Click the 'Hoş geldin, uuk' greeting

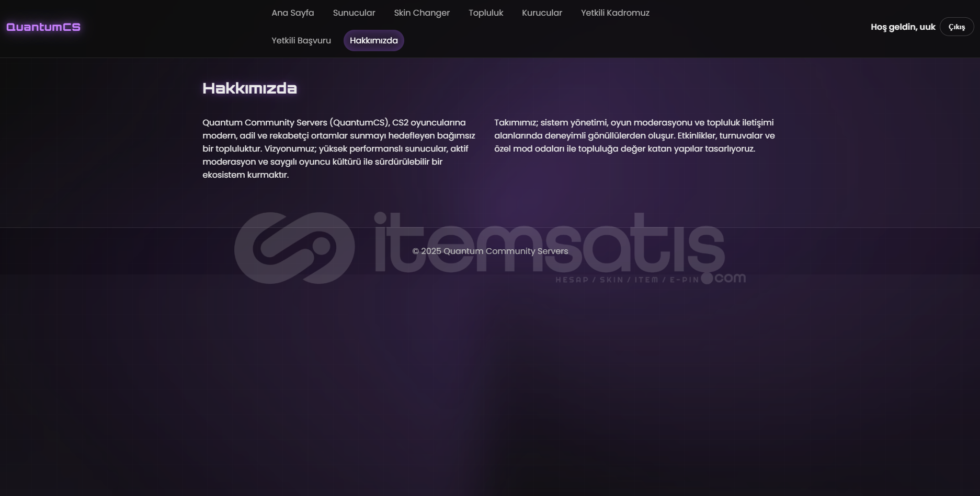coord(903,27)
